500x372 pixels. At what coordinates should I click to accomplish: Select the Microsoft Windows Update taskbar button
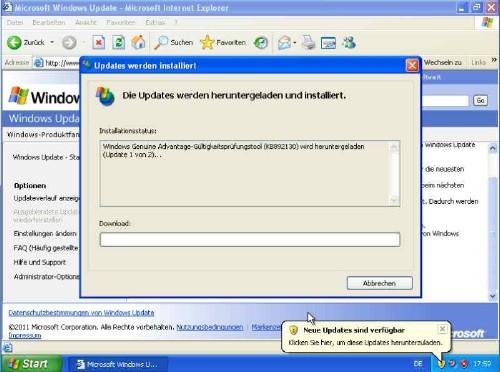(118, 364)
